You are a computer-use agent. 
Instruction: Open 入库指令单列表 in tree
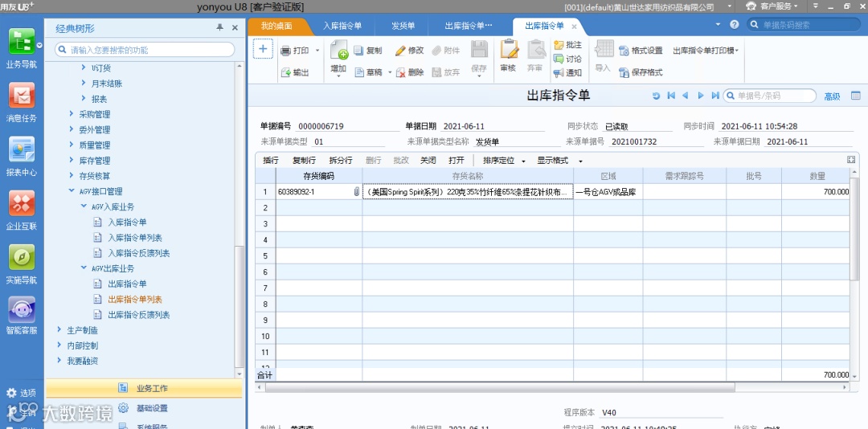(134, 238)
